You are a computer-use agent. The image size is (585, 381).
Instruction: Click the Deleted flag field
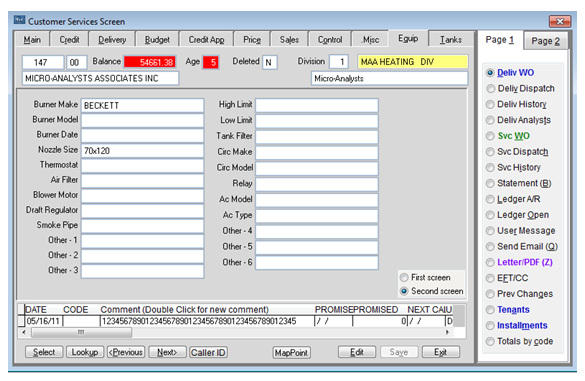click(x=269, y=62)
